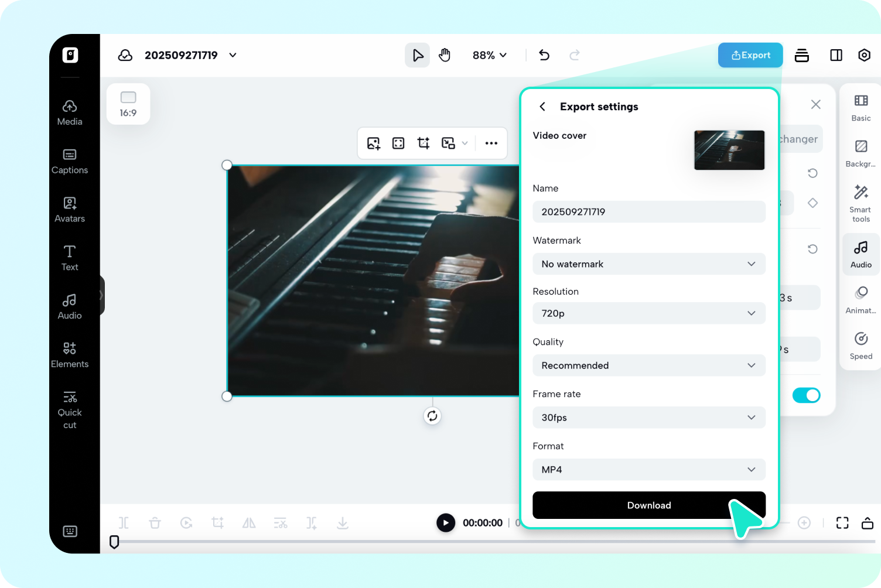
Task: Open the Elements panel
Action: (x=70, y=355)
